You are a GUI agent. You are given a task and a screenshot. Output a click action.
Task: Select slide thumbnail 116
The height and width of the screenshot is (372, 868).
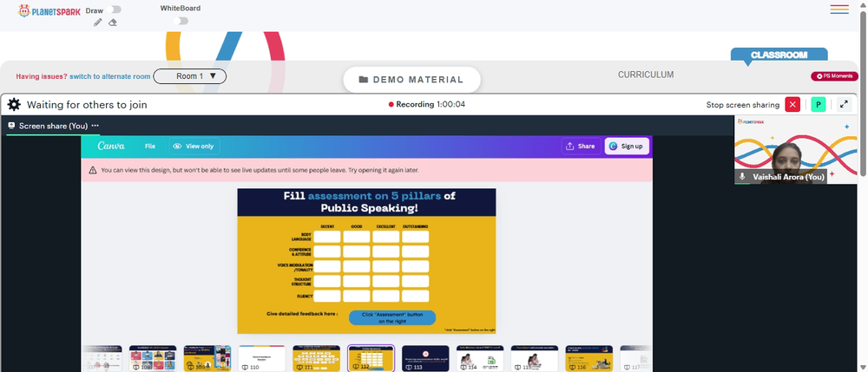[589, 358]
